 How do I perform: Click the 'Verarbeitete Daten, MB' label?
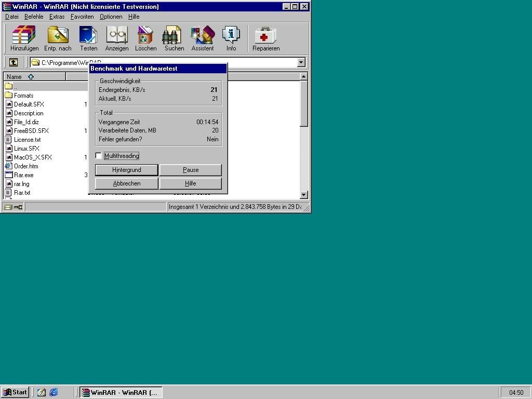pyautogui.click(x=127, y=130)
